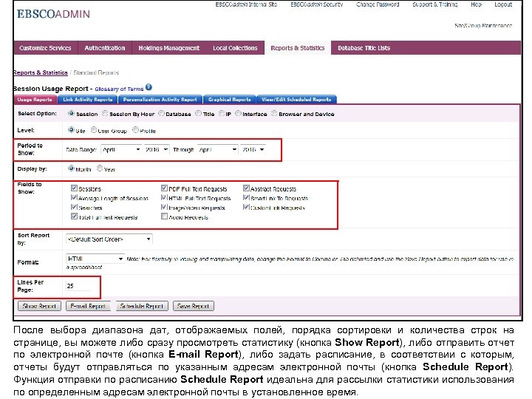Open the Through year dropdown
The image size is (532, 399).
point(253,149)
